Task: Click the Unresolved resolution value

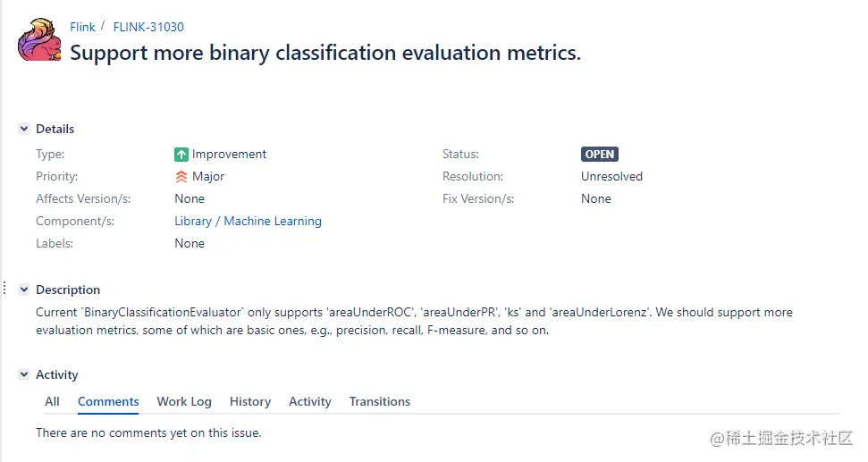Action: point(611,177)
